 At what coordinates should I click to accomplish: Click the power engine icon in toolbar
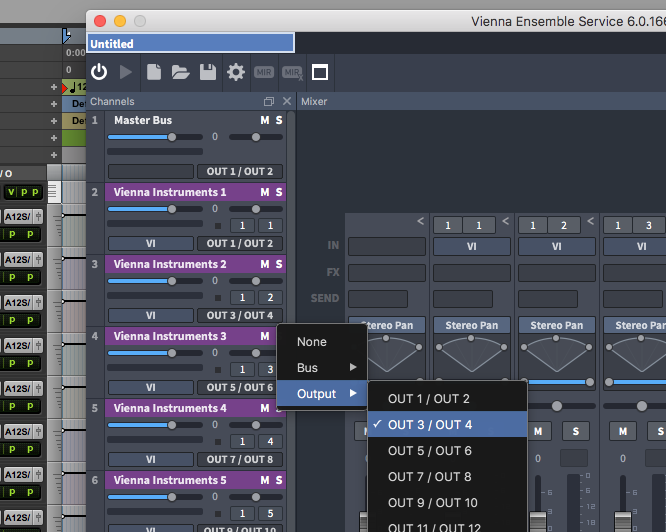click(99, 72)
